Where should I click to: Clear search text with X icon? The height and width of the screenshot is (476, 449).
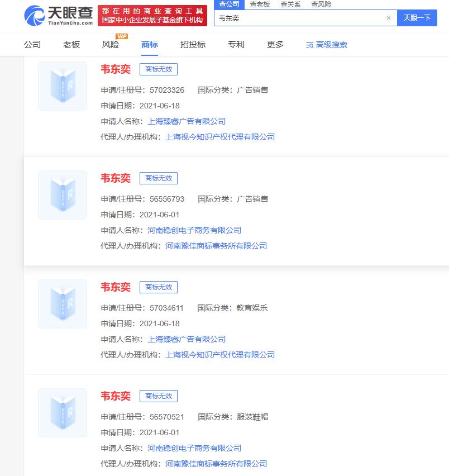tap(388, 18)
